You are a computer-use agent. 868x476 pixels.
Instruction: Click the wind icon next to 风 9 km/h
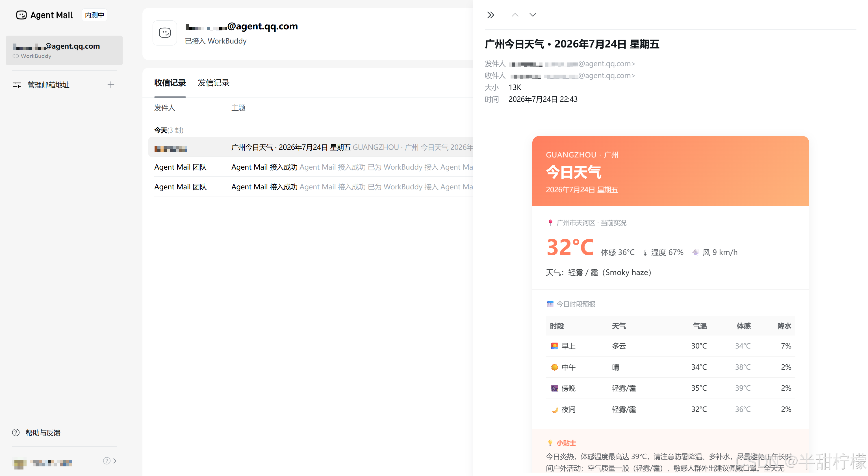(x=695, y=252)
